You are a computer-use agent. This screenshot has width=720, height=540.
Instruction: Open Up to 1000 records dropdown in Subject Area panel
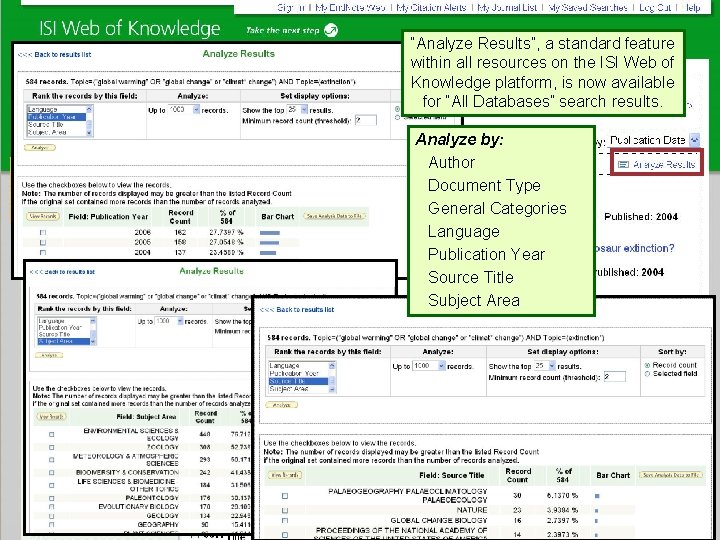tap(180, 321)
